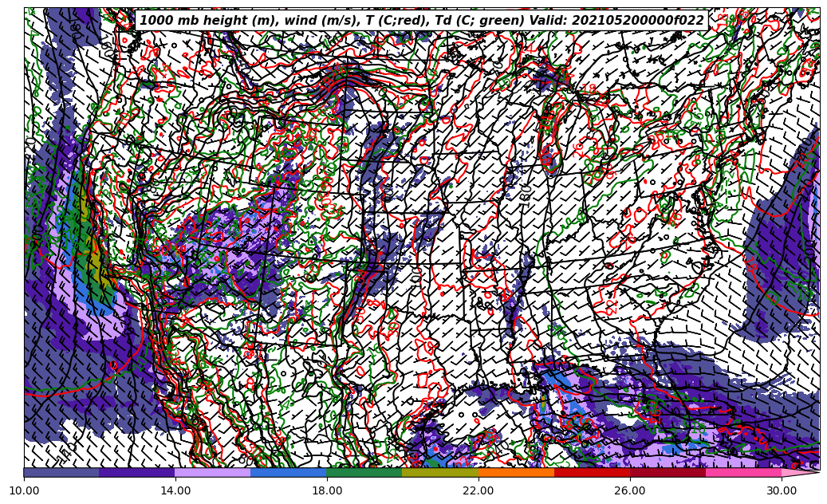Click the pink arrow tip of colorbar

tap(799, 472)
